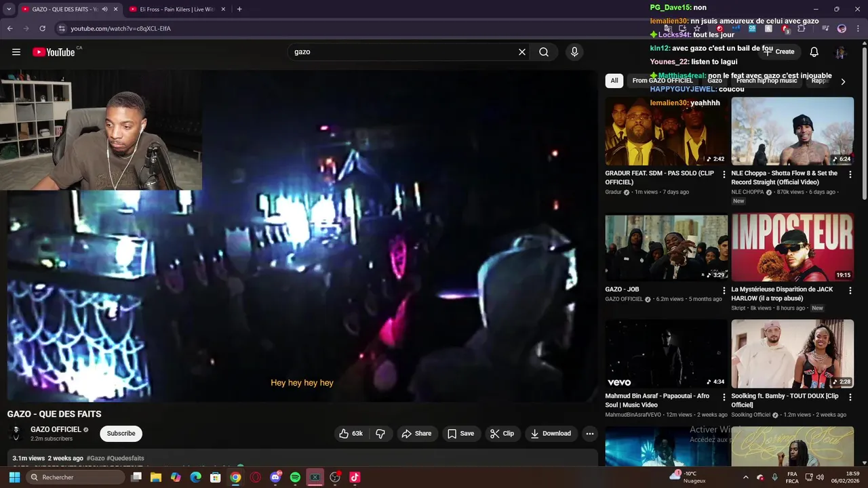Viewport: 868px width, 488px height.
Task: Click the Subscribe button
Action: [x=121, y=434]
